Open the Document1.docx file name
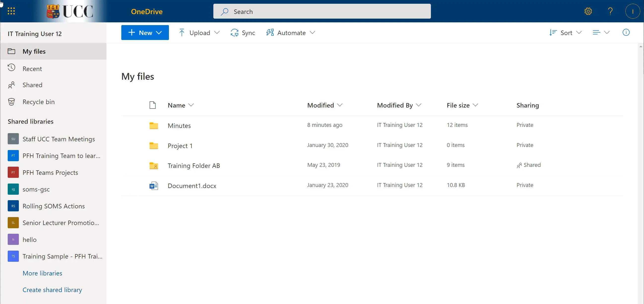644x304 pixels. (192, 186)
